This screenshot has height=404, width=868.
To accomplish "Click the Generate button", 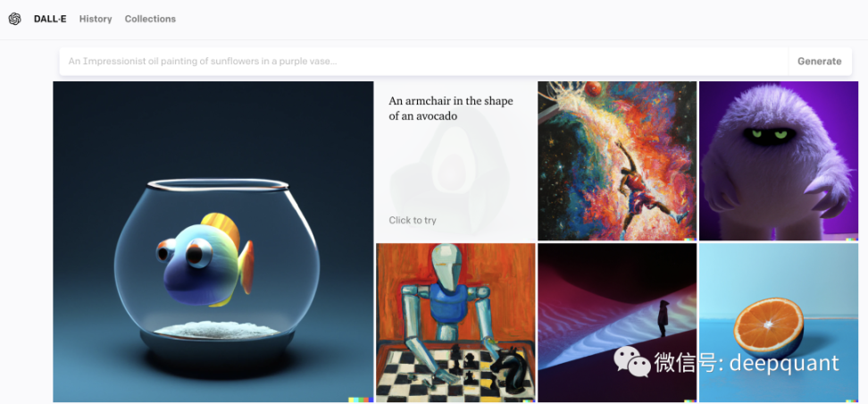I will click(x=819, y=62).
